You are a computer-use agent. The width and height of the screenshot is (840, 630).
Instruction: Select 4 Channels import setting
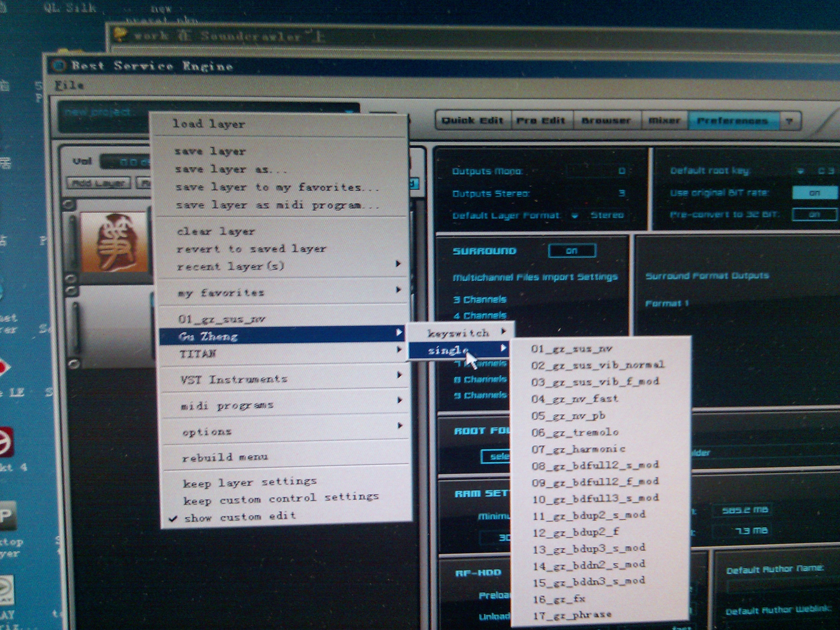480,316
